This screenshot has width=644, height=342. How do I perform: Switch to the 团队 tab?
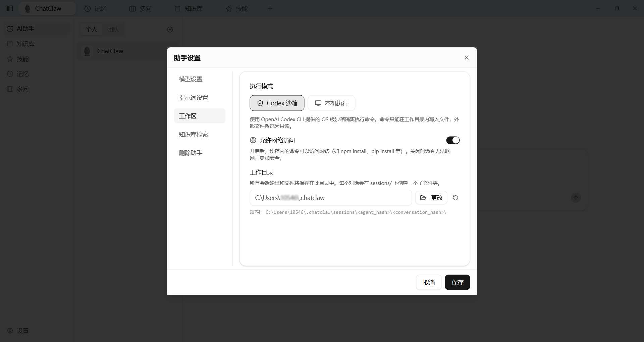pyautogui.click(x=113, y=29)
